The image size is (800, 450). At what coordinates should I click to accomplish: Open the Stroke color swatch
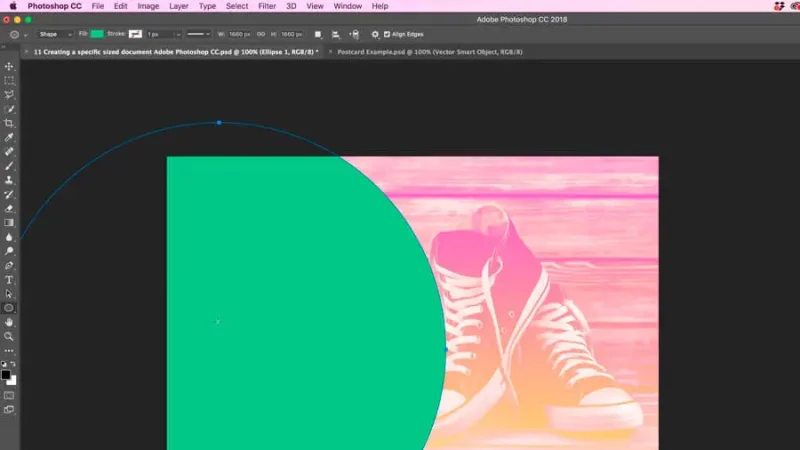coord(135,34)
